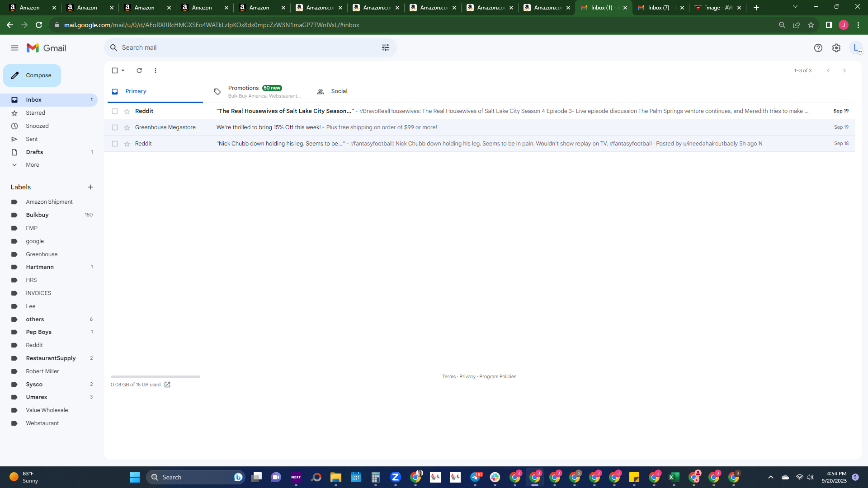Toggle the browser side panel icon
Viewport: 868px width, 488px height.
point(829,25)
